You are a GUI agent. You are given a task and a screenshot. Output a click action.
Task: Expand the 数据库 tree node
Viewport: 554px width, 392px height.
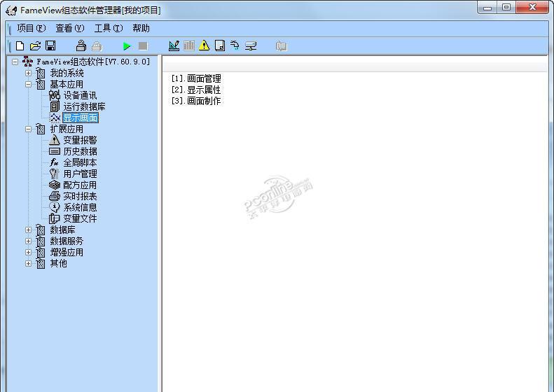click(x=28, y=230)
